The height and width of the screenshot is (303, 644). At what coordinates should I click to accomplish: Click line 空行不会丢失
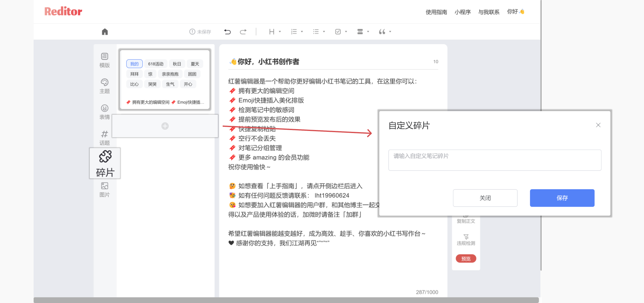pyautogui.click(x=257, y=138)
